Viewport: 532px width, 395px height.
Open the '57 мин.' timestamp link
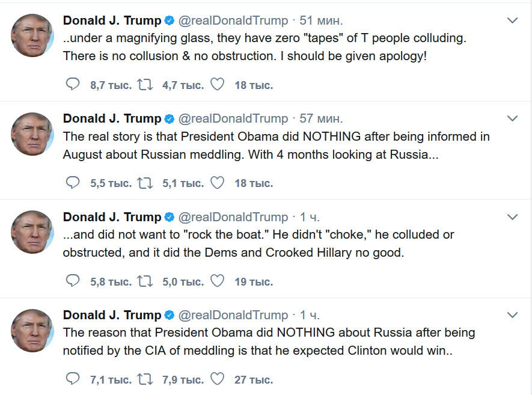(321, 118)
